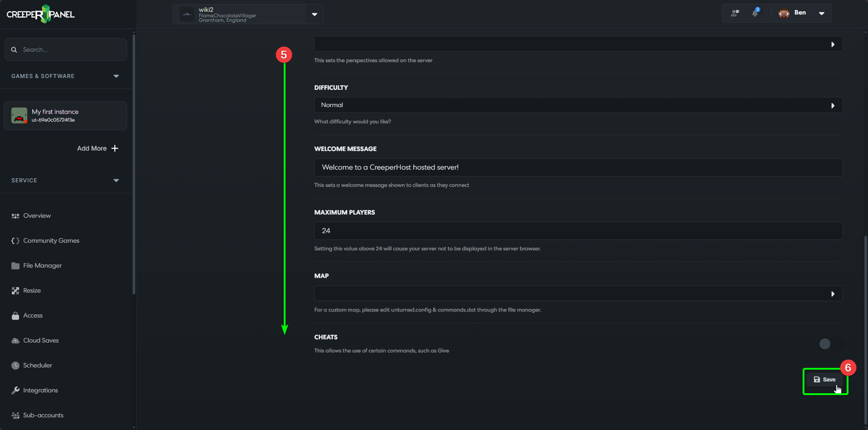Click Add More to add an instance
The height and width of the screenshot is (430, 868).
(x=97, y=148)
